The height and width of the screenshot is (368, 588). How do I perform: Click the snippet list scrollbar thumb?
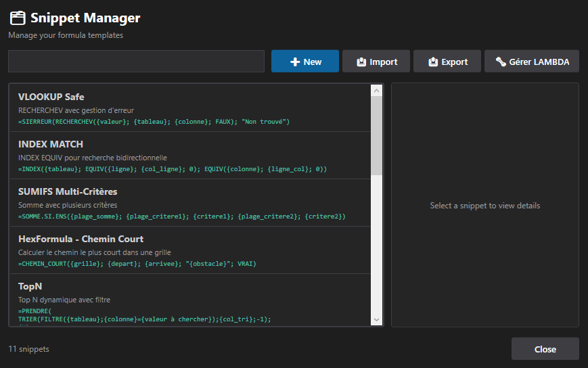click(x=376, y=135)
